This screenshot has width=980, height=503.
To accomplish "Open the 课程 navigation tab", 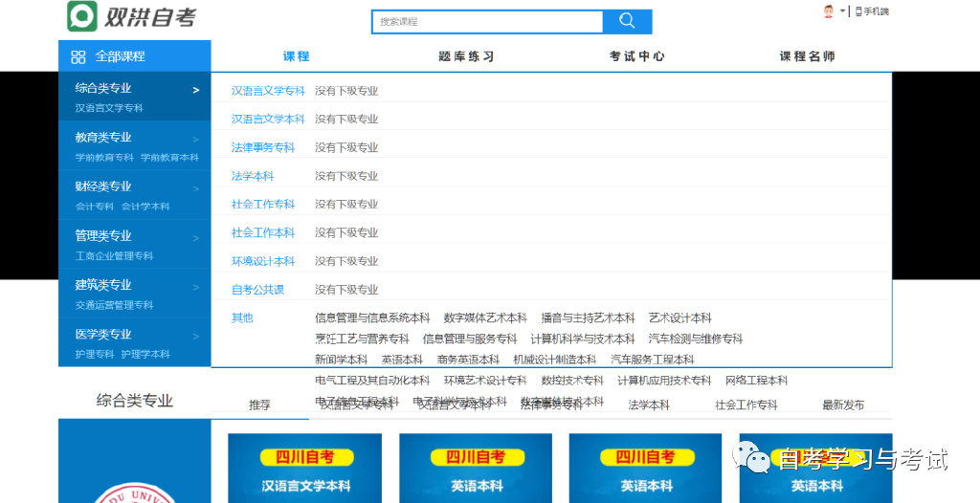I will [297, 56].
